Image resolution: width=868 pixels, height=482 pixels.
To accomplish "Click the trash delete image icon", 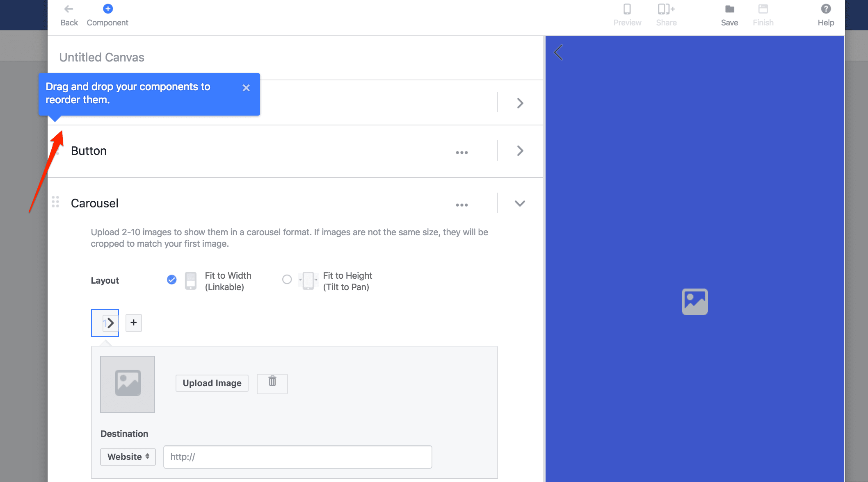I will click(x=272, y=383).
